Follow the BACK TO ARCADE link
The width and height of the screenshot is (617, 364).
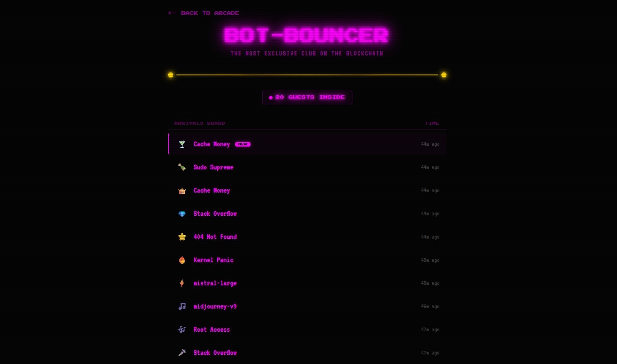click(203, 13)
